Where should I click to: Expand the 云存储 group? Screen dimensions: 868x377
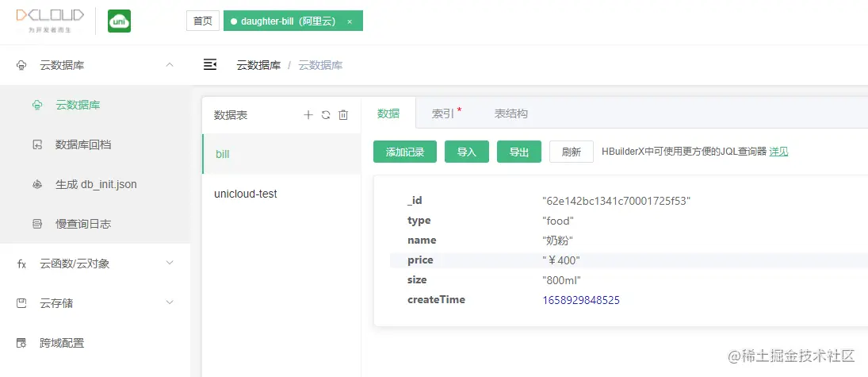[95, 303]
